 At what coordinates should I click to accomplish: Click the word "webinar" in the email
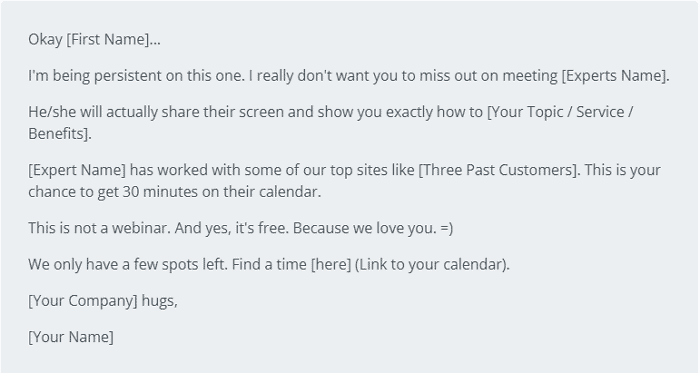pyautogui.click(x=141, y=228)
